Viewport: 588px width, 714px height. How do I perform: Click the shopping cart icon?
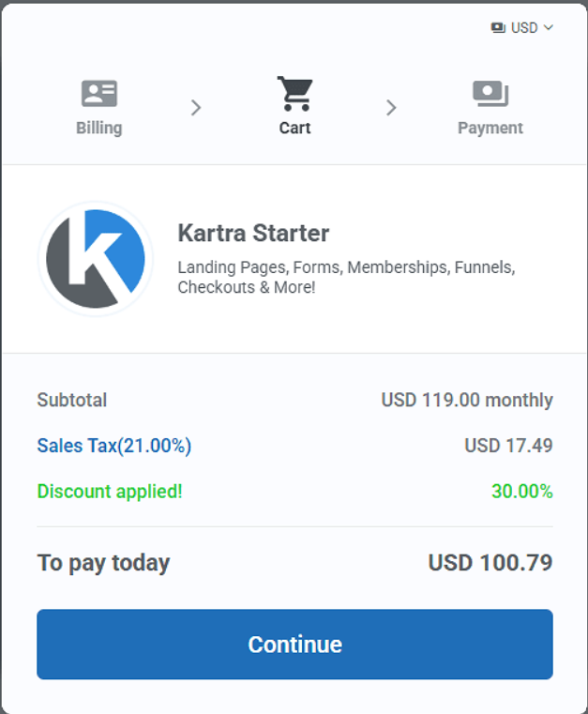coord(294,94)
